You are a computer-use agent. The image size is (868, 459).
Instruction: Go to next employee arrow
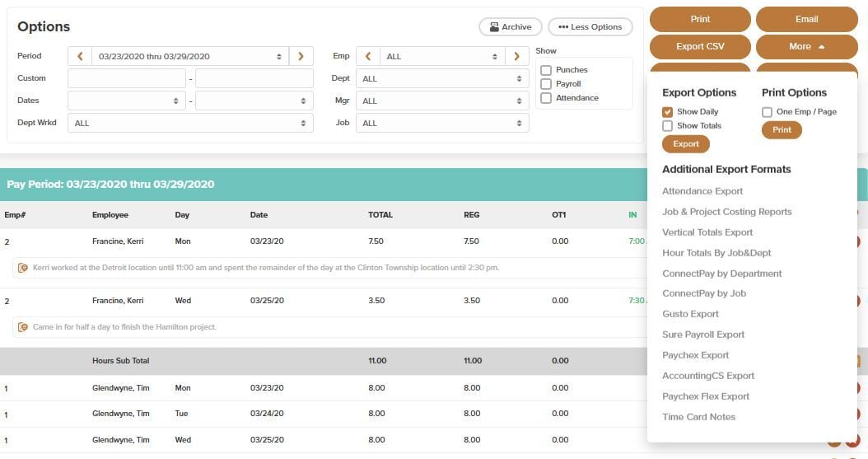(x=516, y=56)
